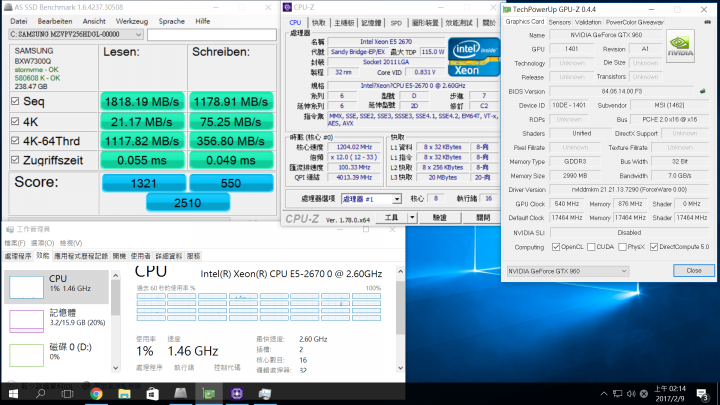Image resolution: width=720 pixels, height=405 pixels.
Task: Toggle the 4K test checkbox
Action: coord(15,121)
